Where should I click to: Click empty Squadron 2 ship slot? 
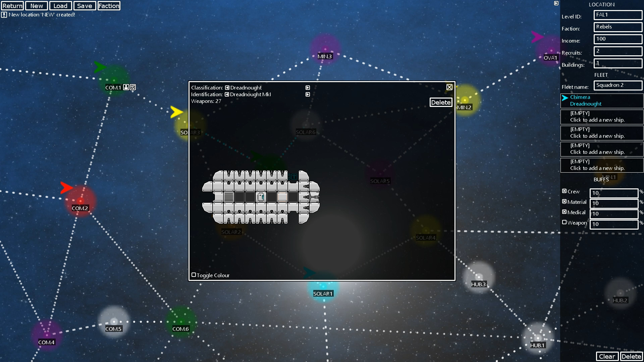(601, 117)
